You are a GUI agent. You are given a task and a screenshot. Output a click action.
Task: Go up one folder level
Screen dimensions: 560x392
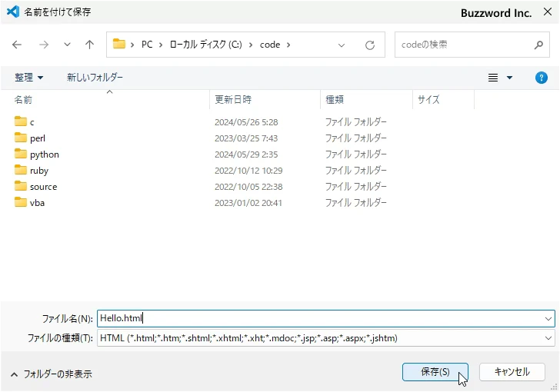tap(90, 45)
